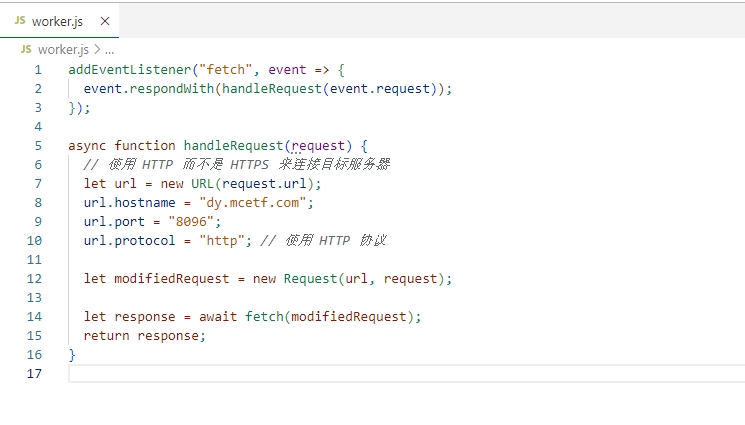745x425 pixels.
Task: Open worker.js breadcrumb item
Action: pyautogui.click(x=63, y=49)
